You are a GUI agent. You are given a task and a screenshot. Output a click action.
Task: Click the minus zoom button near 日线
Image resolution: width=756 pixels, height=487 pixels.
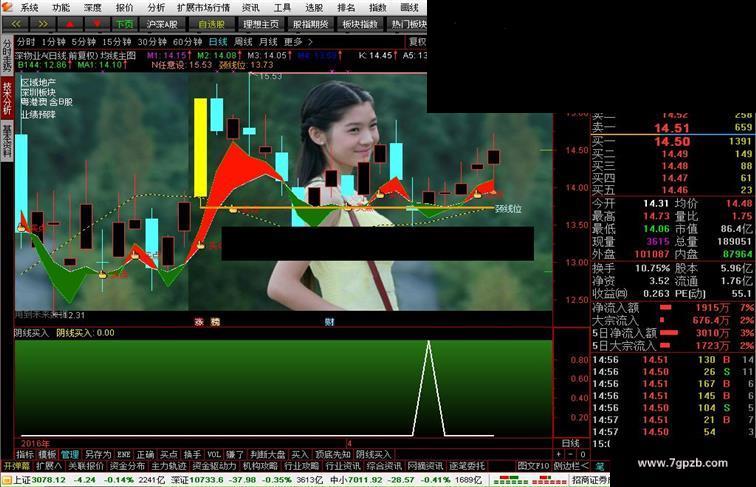pyautogui.click(x=570, y=454)
